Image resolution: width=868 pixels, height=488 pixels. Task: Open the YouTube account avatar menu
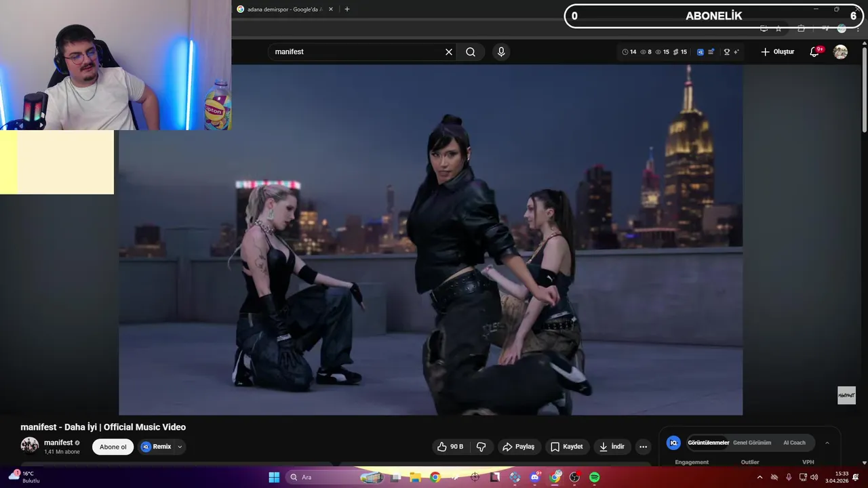point(841,52)
